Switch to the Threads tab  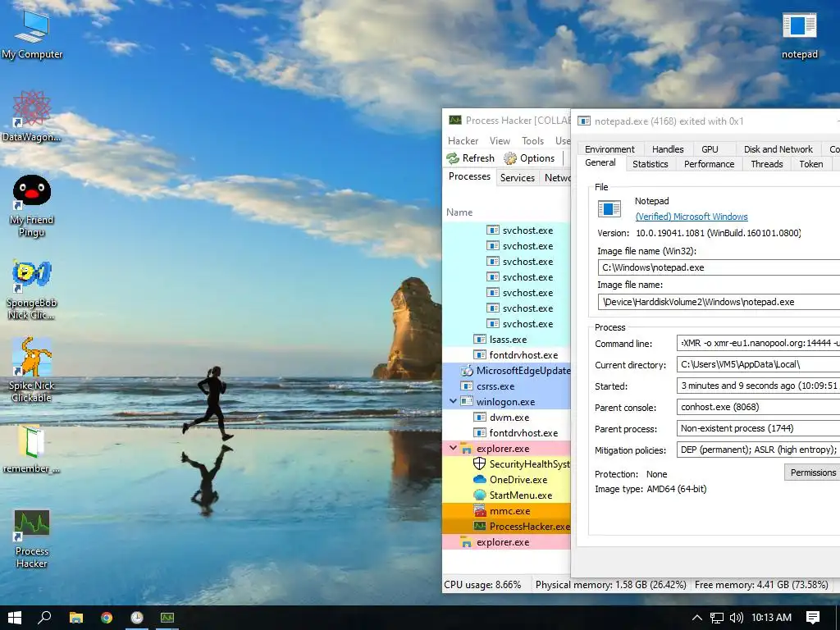click(x=767, y=164)
